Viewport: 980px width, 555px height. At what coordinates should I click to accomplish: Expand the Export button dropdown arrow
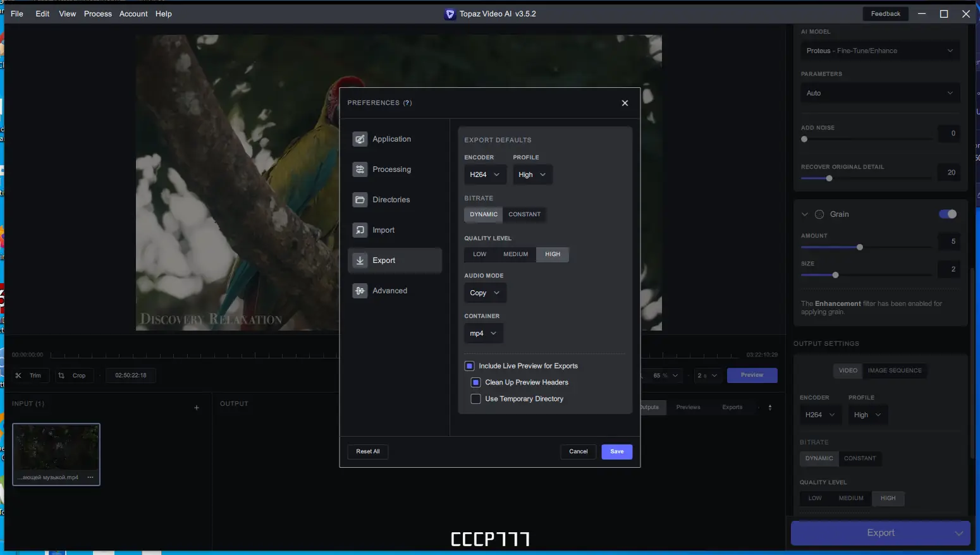(x=959, y=533)
